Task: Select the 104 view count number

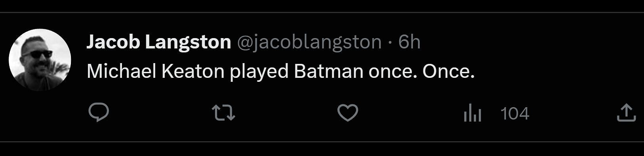Action: [515, 114]
